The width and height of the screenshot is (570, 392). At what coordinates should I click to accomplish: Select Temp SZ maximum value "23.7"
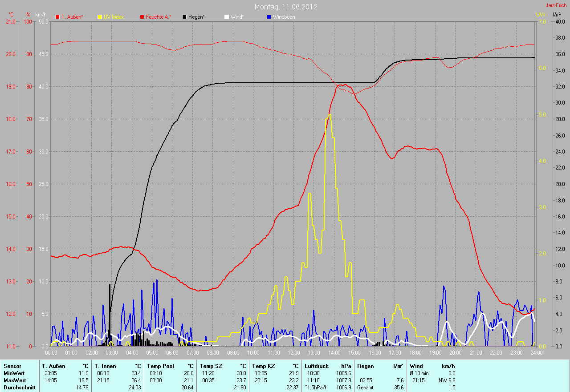[241, 380]
